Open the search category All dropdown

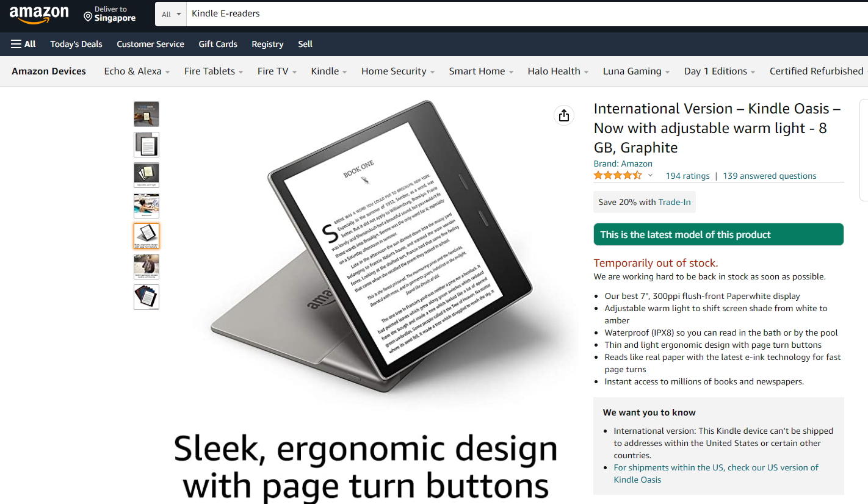tap(172, 14)
